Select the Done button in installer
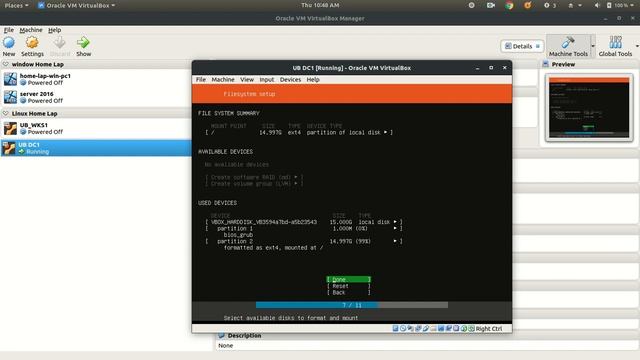 click(349, 280)
